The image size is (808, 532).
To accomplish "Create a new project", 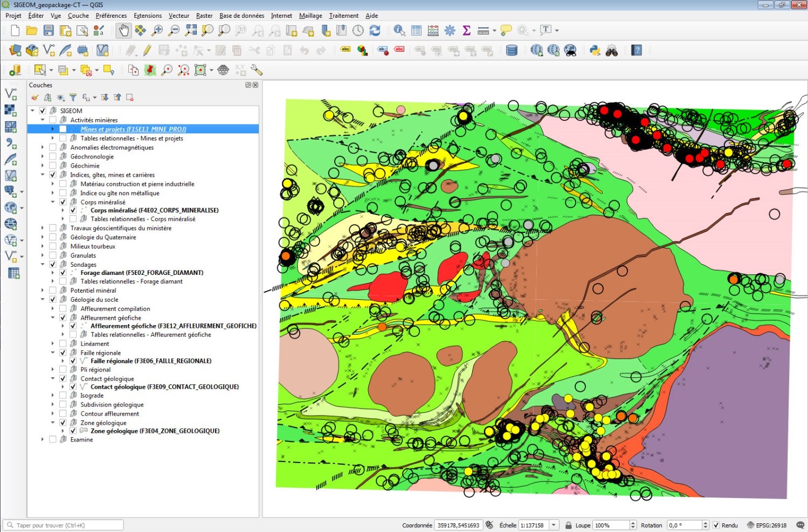I will pos(15,31).
